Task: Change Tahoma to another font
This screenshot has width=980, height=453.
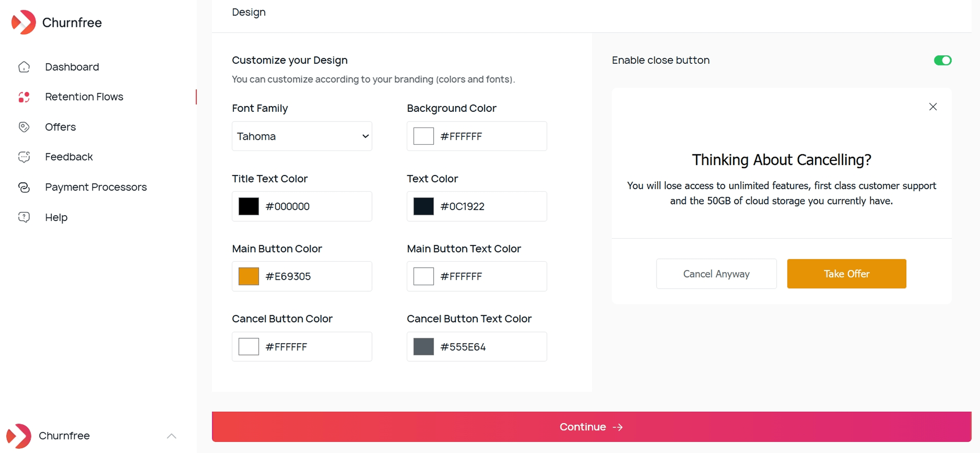Action: click(301, 136)
